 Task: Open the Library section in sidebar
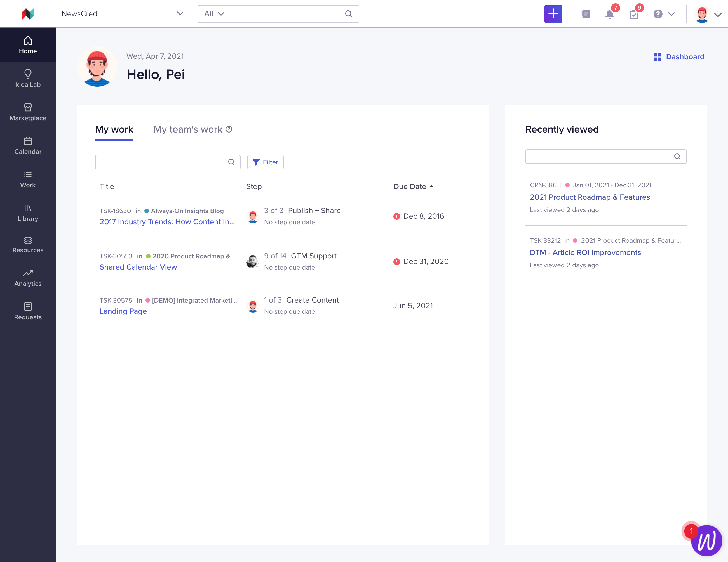point(28,213)
